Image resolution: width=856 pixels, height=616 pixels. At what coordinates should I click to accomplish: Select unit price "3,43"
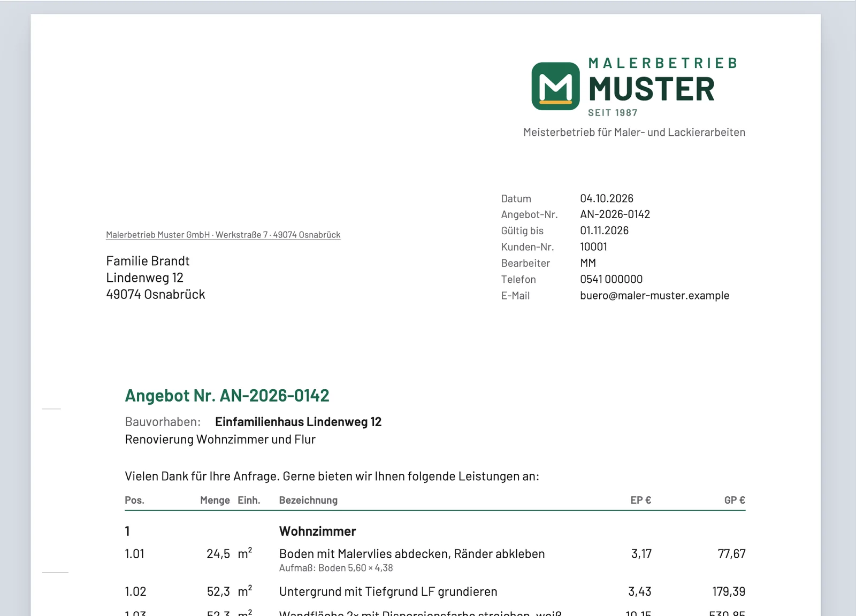coord(640,591)
